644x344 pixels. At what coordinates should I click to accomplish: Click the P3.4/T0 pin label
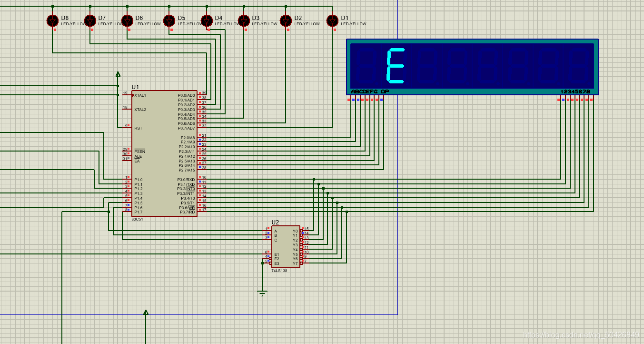pyautogui.click(x=188, y=198)
